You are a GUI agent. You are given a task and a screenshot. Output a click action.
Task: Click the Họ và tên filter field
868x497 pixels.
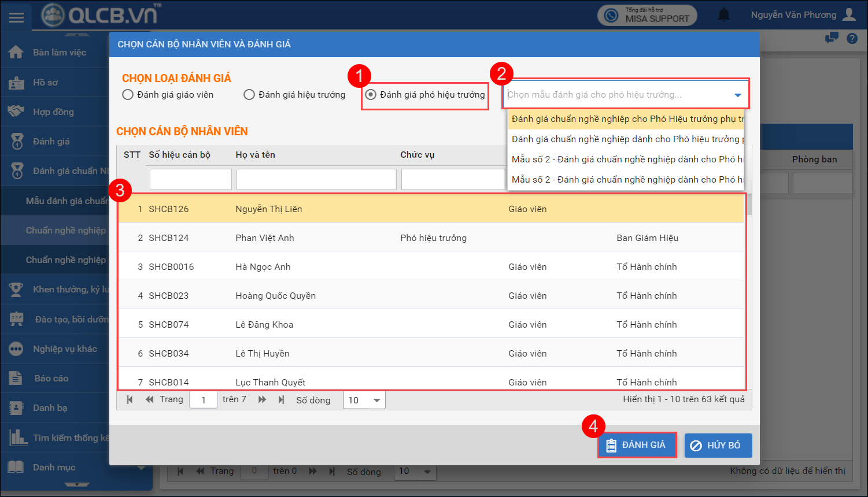pyautogui.click(x=316, y=180)
